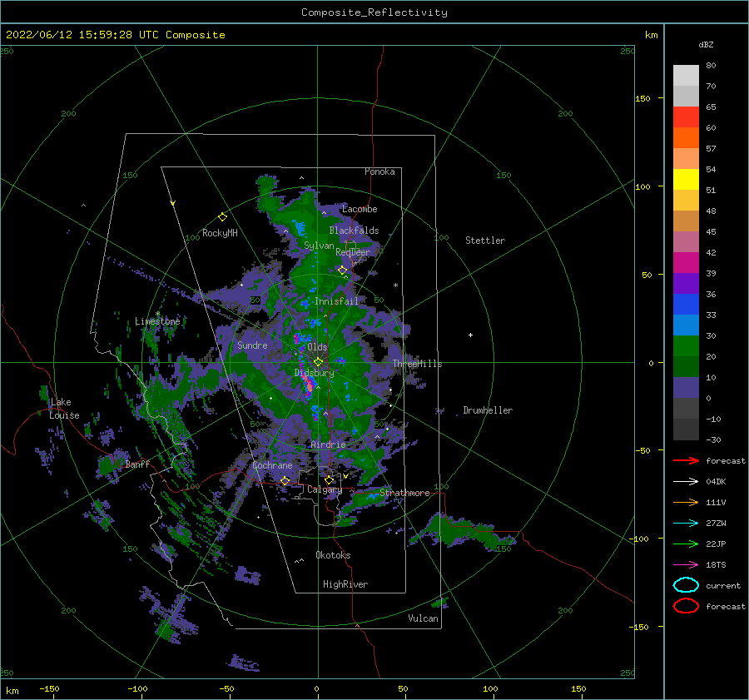Image resolution: width=749 pixels, height=700 pixels.
Task: Click the green 22JP arrow icon
Action: point(686,544)
